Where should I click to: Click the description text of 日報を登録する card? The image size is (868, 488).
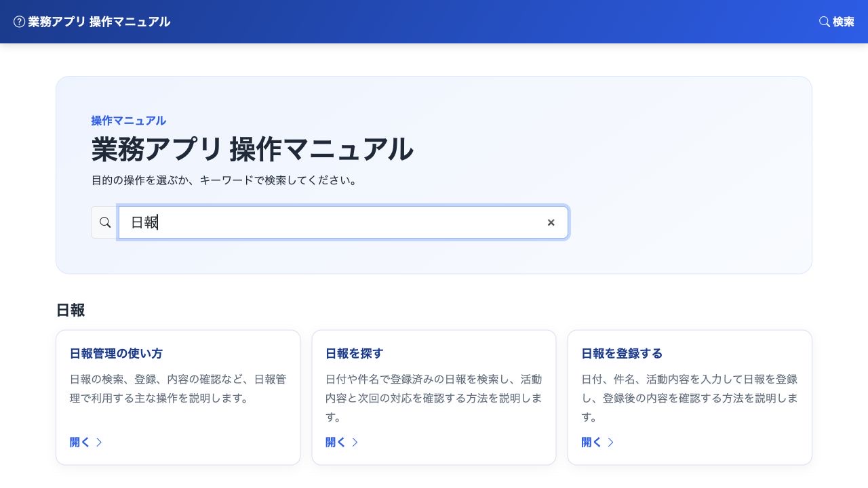click(690, 399)
